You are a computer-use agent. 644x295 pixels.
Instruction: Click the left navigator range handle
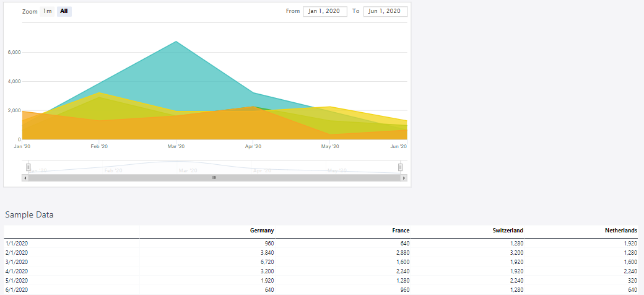click(x=28, y=167)
